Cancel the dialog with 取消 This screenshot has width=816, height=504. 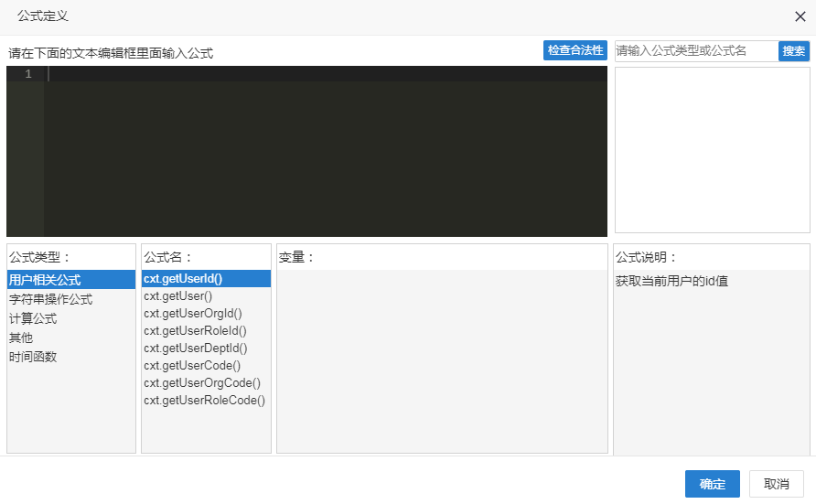point(776,485)
